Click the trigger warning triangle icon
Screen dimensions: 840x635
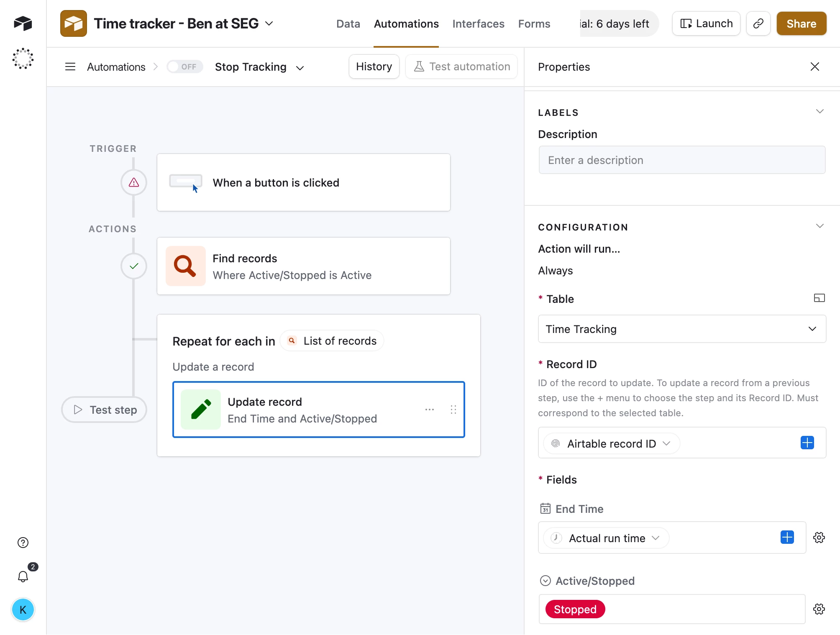(x=134, y=182)
